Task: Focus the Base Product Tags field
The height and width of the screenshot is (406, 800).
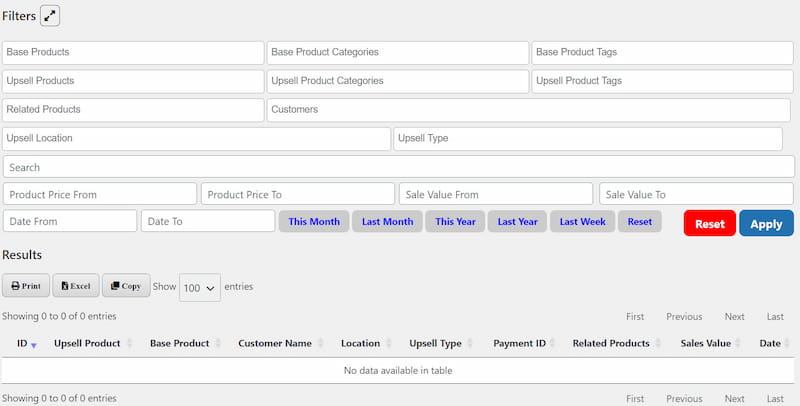Action: tap(662, 53)
